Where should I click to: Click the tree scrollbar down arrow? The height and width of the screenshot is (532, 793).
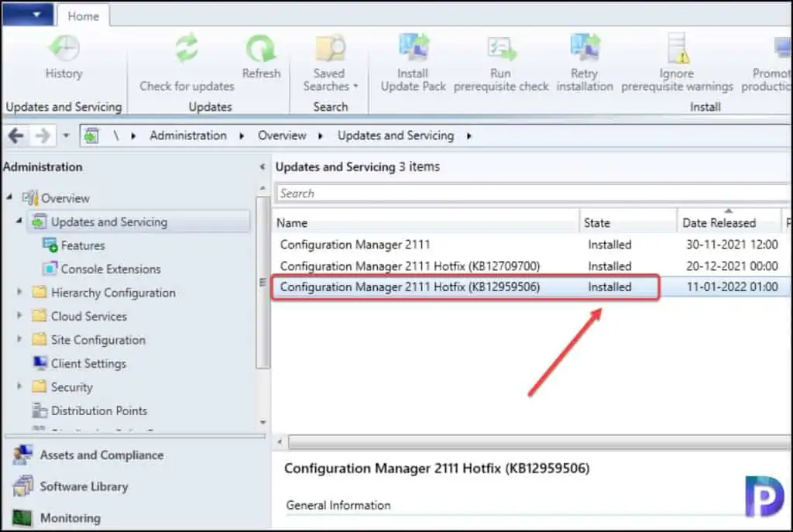click(263, 423)
